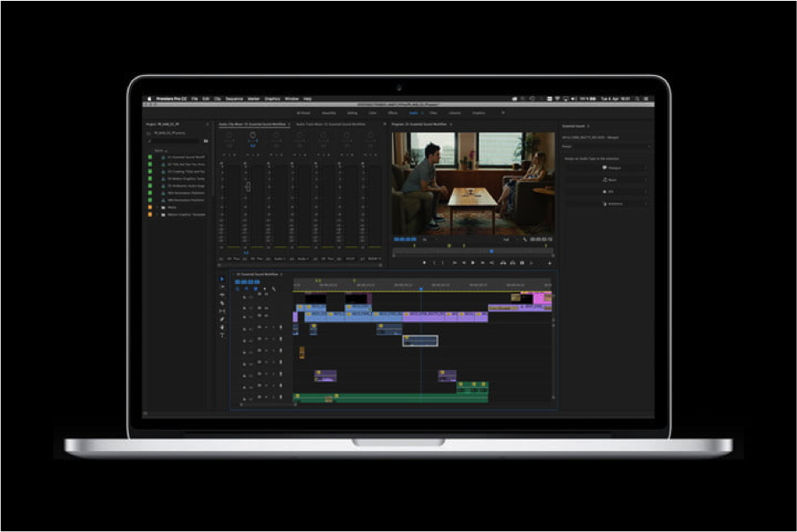Viewport: 797px width, 532px height.
Task: Select the Track Select Forward tool
Action: coord(222,287)
